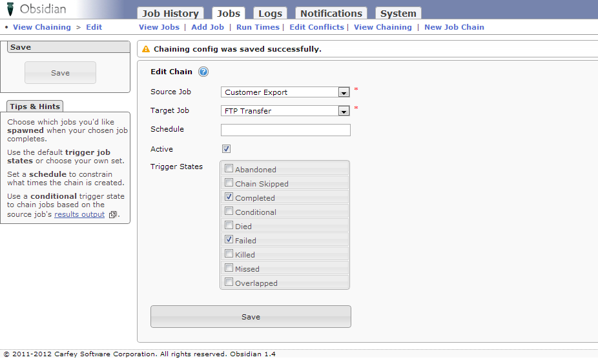Screen dimensions: 598x364
Task: Go to the System tab
Action: 398,14
